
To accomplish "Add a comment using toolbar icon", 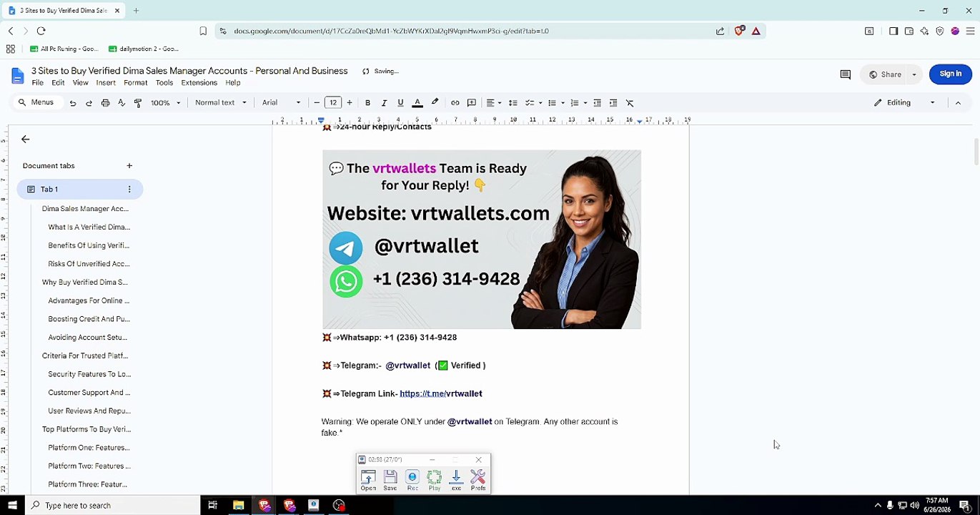I will pyautogui.click(x=472, y=103).
